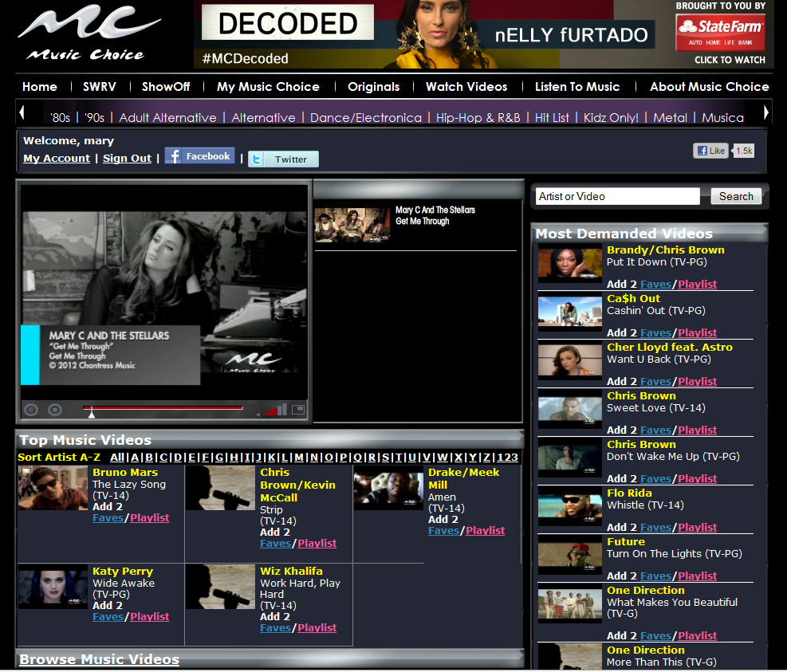Filter artists by letter M
787x672 pixels.
299,457
